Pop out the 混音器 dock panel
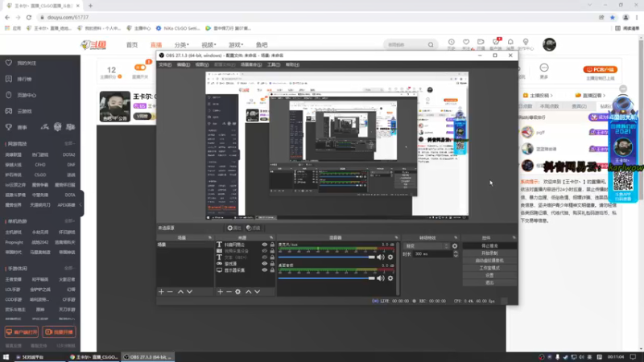This screenshot has width=644, height=362. point(396,237)
